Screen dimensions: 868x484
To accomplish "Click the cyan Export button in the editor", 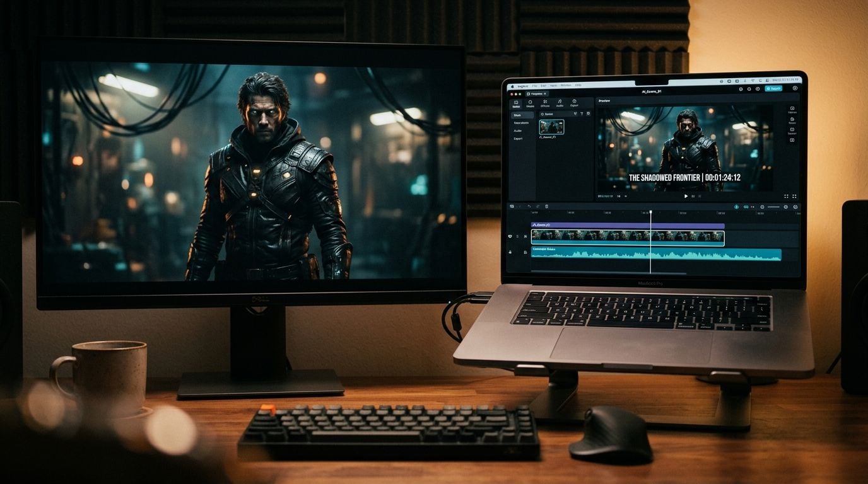I will click(x=773, y=88).
